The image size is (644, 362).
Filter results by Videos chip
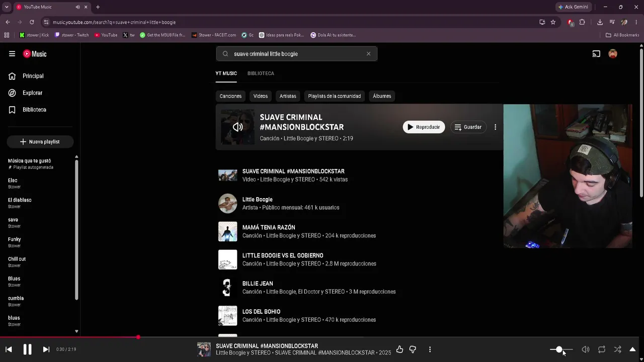point(261,96)
